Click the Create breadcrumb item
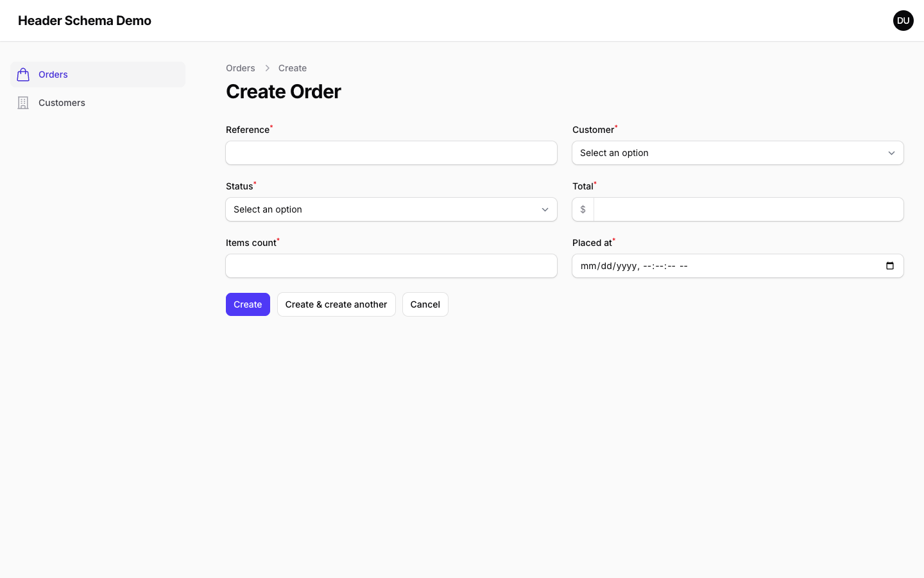The image size is (924, 578). 293,68
